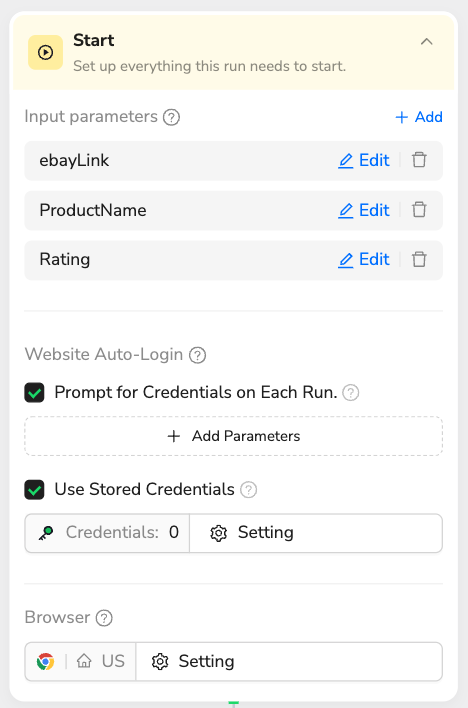
Task: Click the Chrome browser icon
Action: [x=45, y=661]
